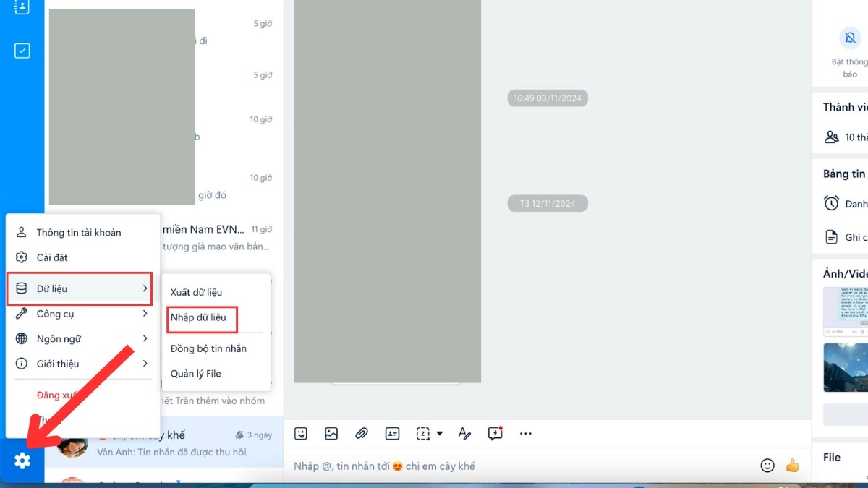Image resolution: width=868 pixels, height=488 pixels.
Task: Click the Thành viên section header
Action: click(x=845, y=107)
